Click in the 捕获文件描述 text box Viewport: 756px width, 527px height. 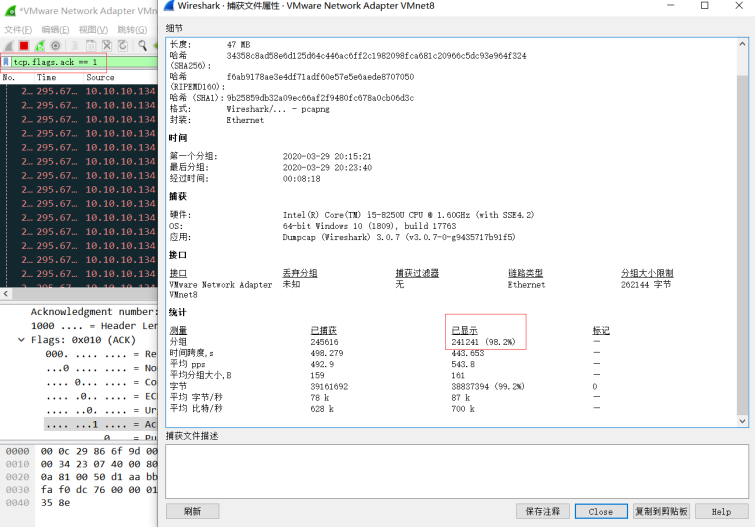[x=457, y=472]
